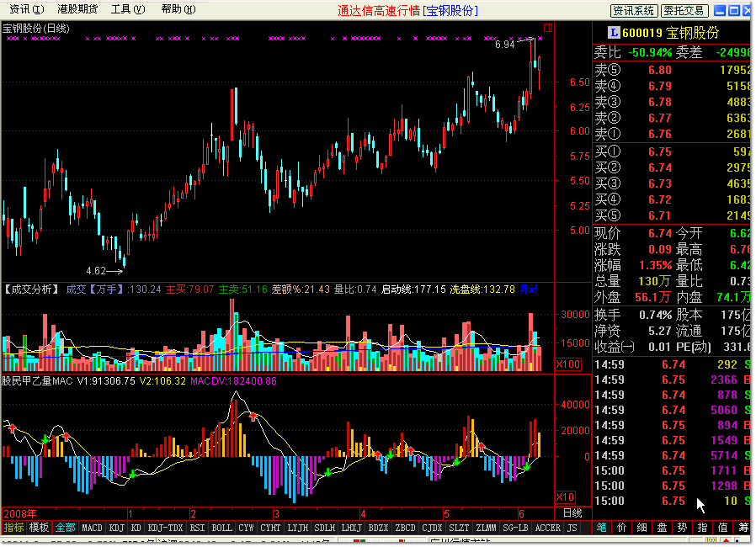The width and height of the screenshot is (756, 547).
Task: Switch to the LYJH indicator
Action: coord(297,528)
